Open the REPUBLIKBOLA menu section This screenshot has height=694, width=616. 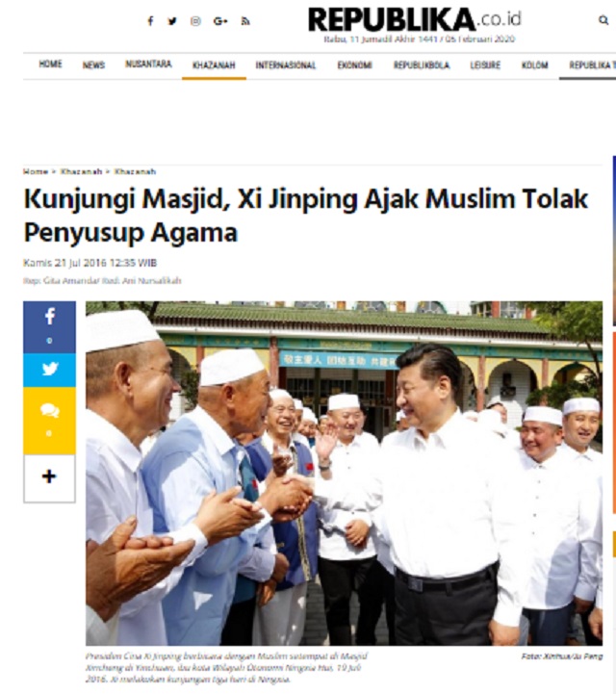pos(422,65)
